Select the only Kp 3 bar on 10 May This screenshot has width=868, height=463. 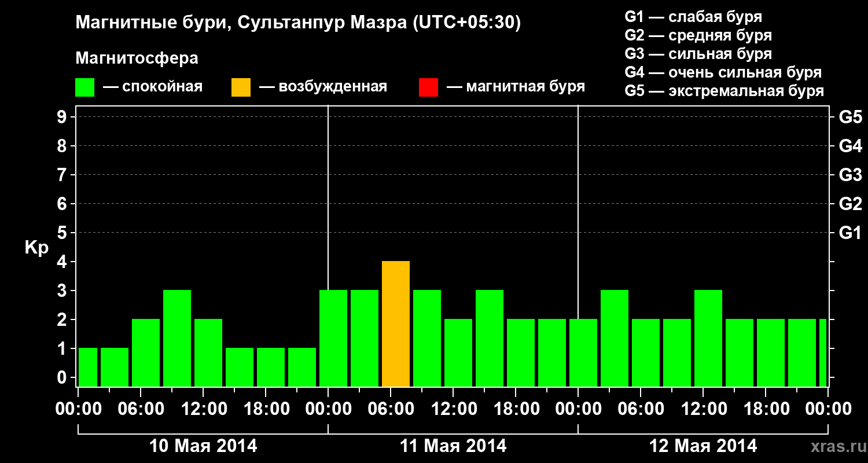click(x=177, y=339)
